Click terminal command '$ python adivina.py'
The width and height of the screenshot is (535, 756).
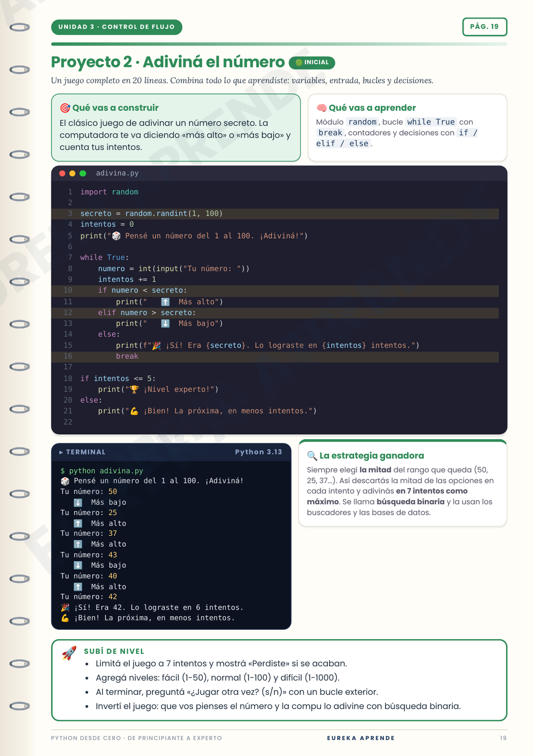[102, 471]
